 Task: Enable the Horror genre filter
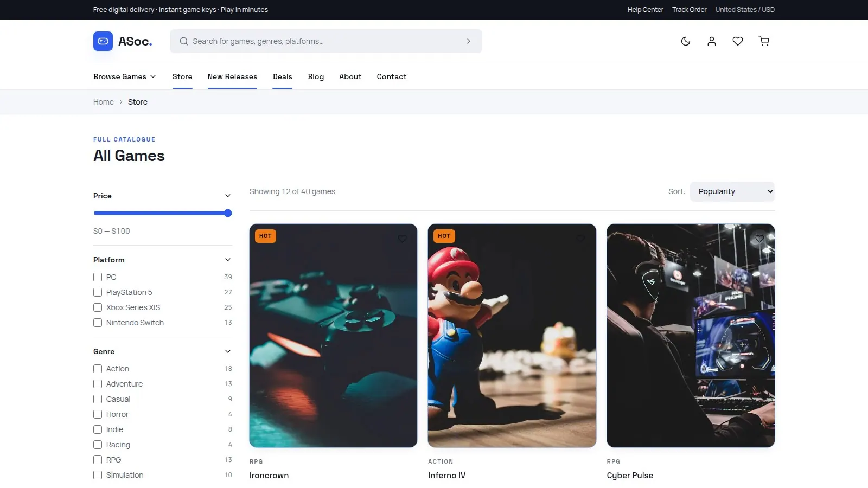(x=98, y=414)
